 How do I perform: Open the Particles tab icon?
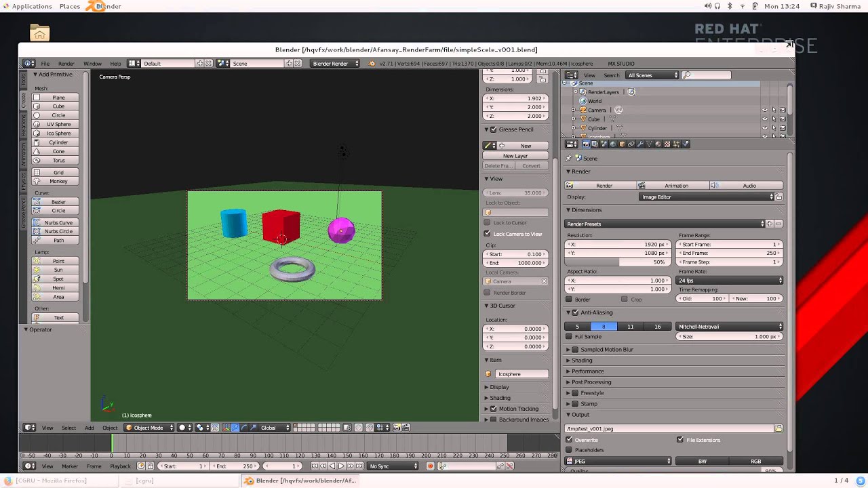[676, 144]
